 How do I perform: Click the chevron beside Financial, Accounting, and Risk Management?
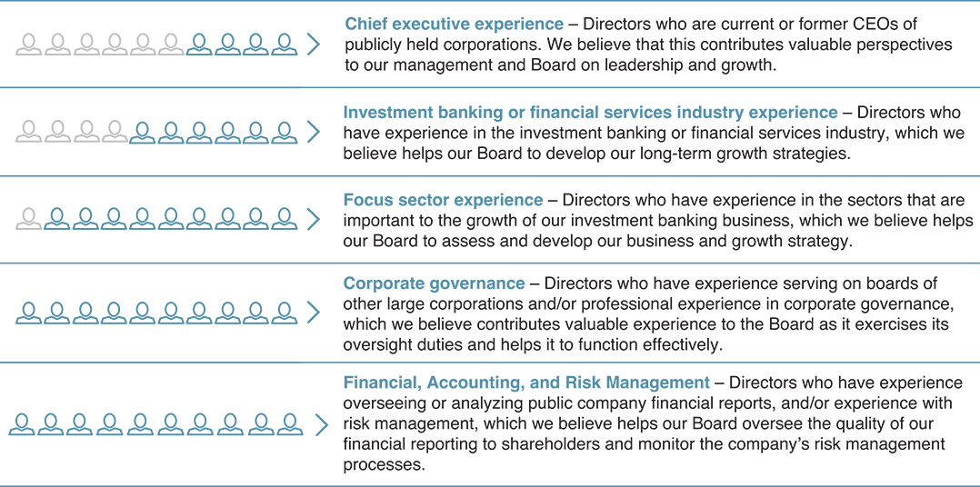[x=320, y=423]
